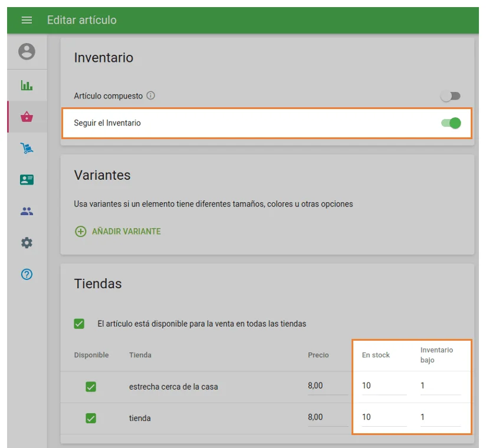
Task: Open inventory management cart icon
Action: coord(27,148)
